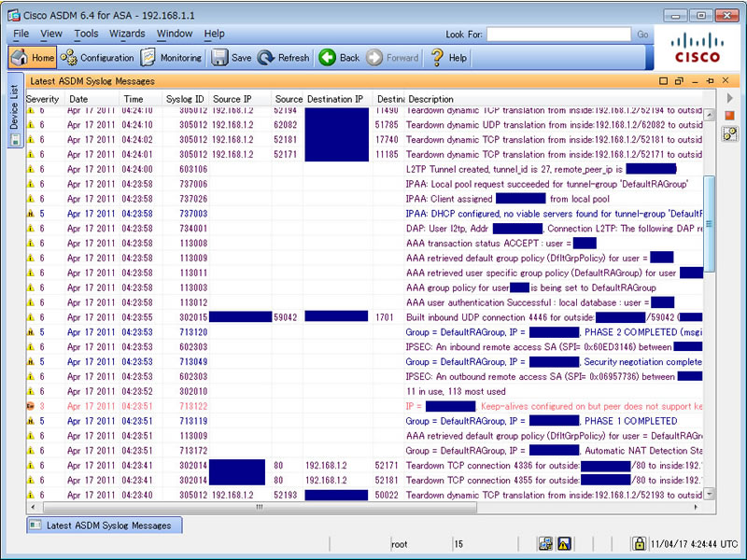Open syslog filter settings icon
This screenshot has width=747, height=560.
point(730,133)
